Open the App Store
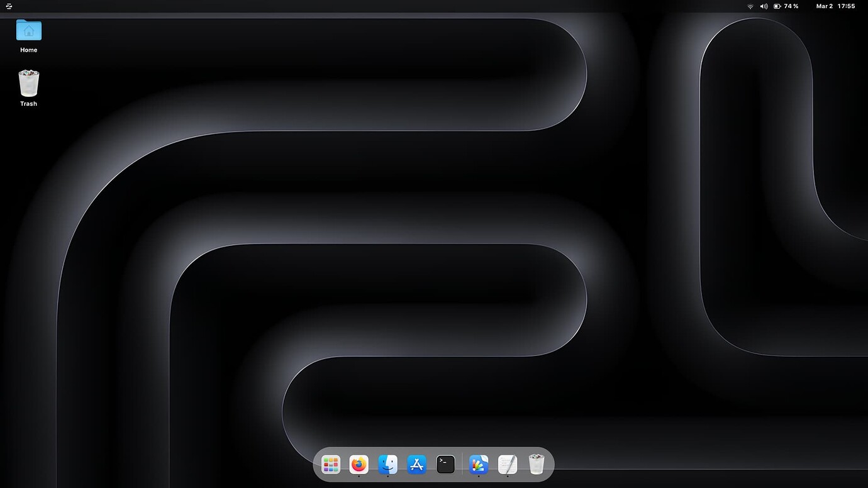 (x=416, y=464)
